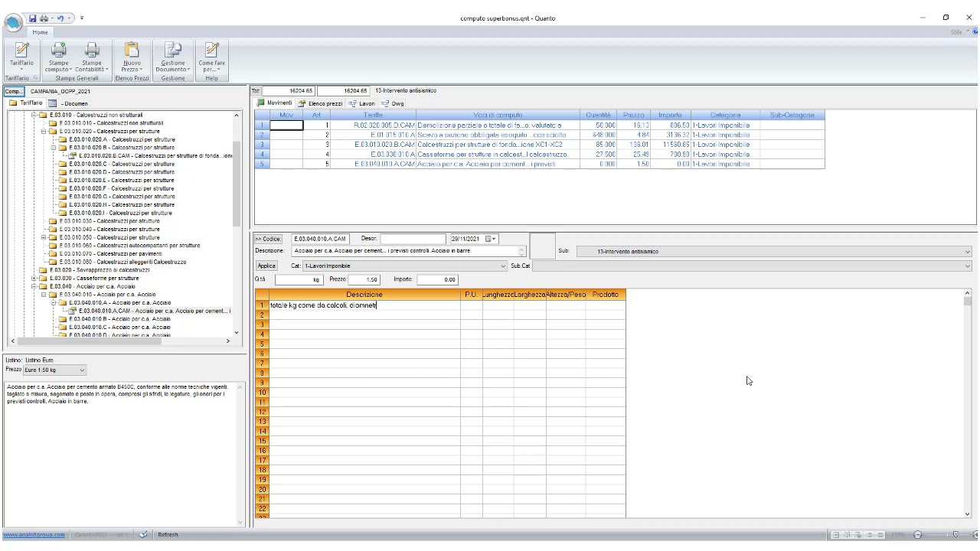Open the Come fare per help button
This screenshot has height=551, width=980.
pos(212,57)
